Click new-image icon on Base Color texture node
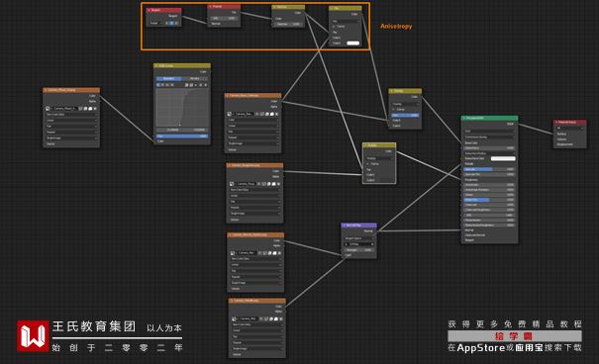Screen dimensions: 599x364 pos(267,114)
